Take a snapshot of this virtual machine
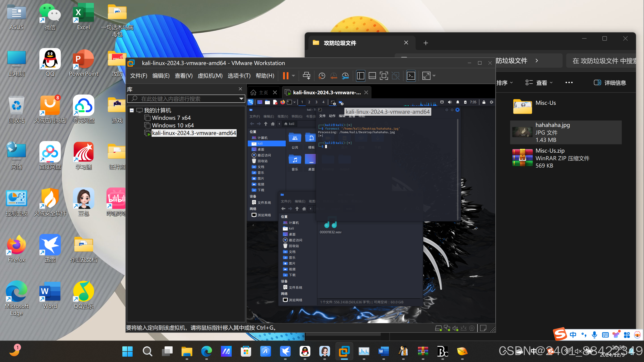644x362 pixels. coord(322,76)
